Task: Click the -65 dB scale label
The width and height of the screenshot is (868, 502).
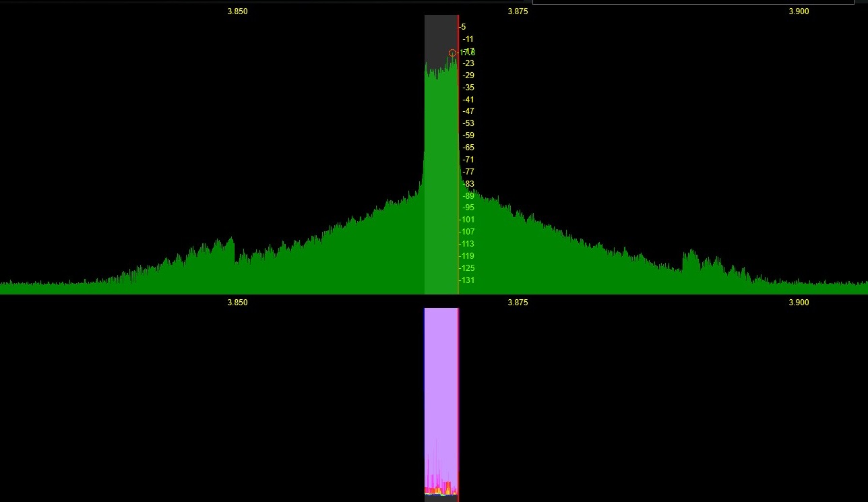Action: coord(468,148)
